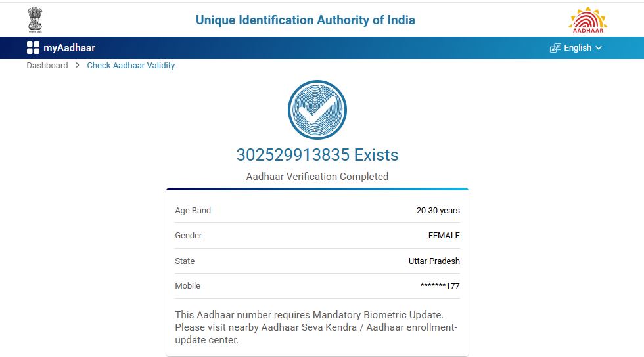Click the Unique Identification Authority of India heading
Screen dimensions: 644x357
pos(306,20)
